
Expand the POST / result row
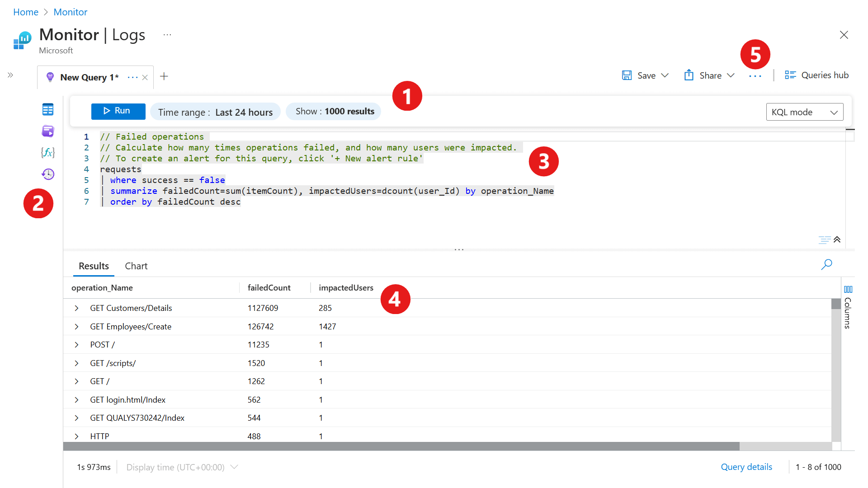point(76,345)
